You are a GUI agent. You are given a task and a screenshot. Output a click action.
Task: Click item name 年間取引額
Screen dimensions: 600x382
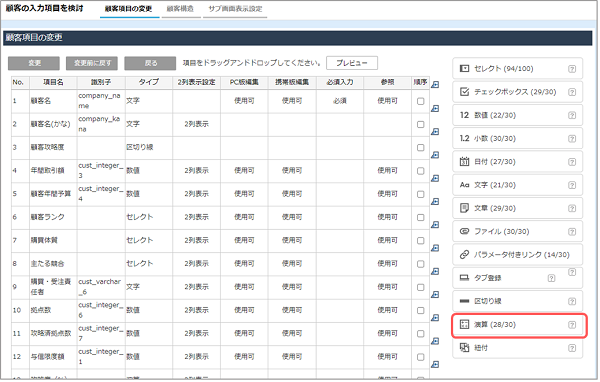(47, 171)
